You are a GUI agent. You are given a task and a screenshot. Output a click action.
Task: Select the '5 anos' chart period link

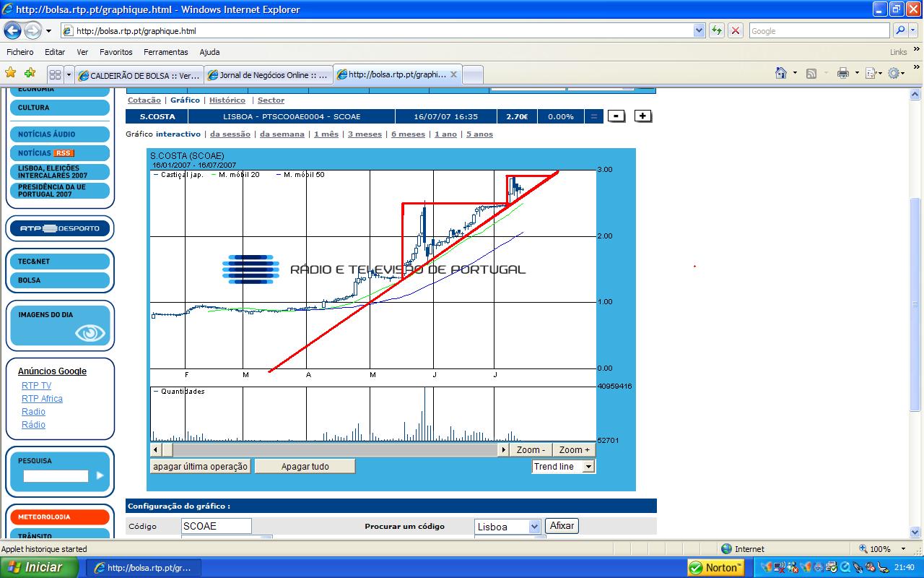479,134
